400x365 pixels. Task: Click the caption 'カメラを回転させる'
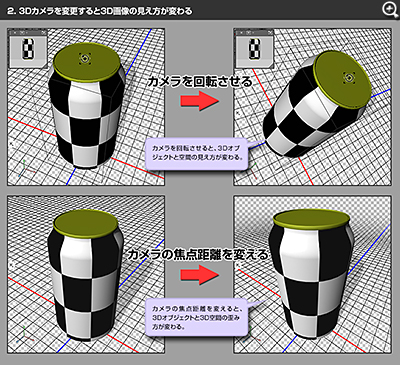[x=200, y=82]
